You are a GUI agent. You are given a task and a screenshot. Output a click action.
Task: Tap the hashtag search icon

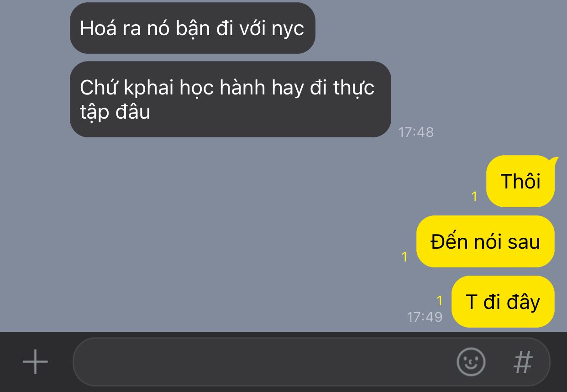point(523,362)
